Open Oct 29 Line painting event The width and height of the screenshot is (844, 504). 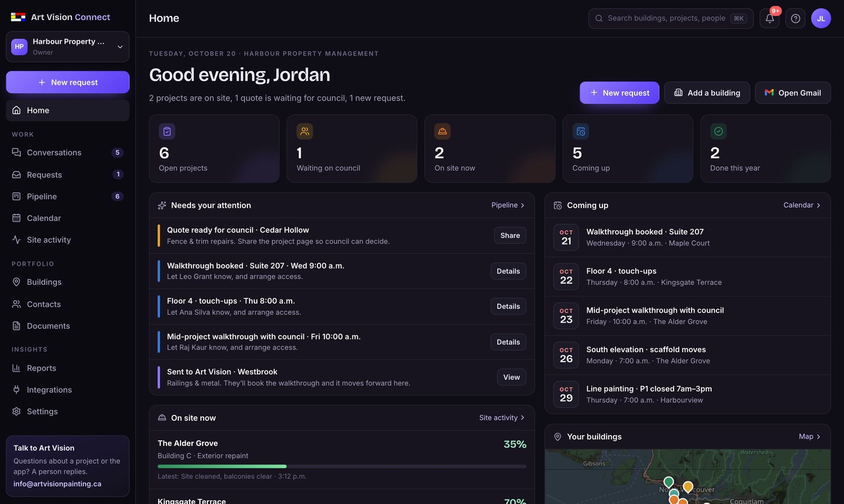687,394
